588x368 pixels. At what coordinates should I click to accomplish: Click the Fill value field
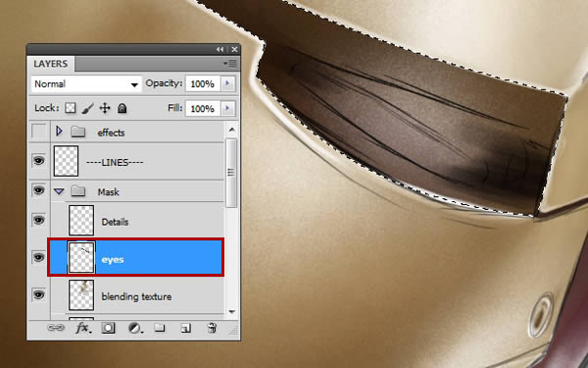pyautogui.click(x=203, y=109)
